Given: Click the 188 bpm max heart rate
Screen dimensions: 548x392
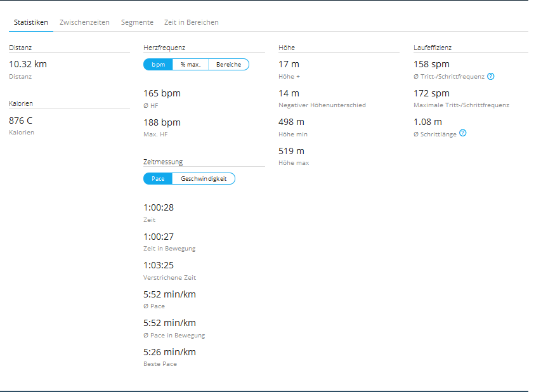Looking at the screenshot, I should (162, 122).
